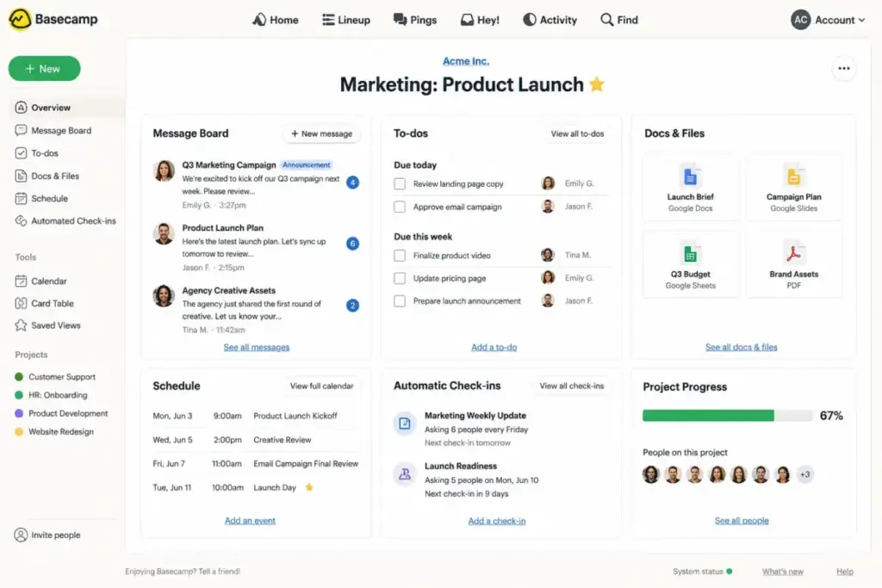Open Activity in top navigation

(550, 21)
